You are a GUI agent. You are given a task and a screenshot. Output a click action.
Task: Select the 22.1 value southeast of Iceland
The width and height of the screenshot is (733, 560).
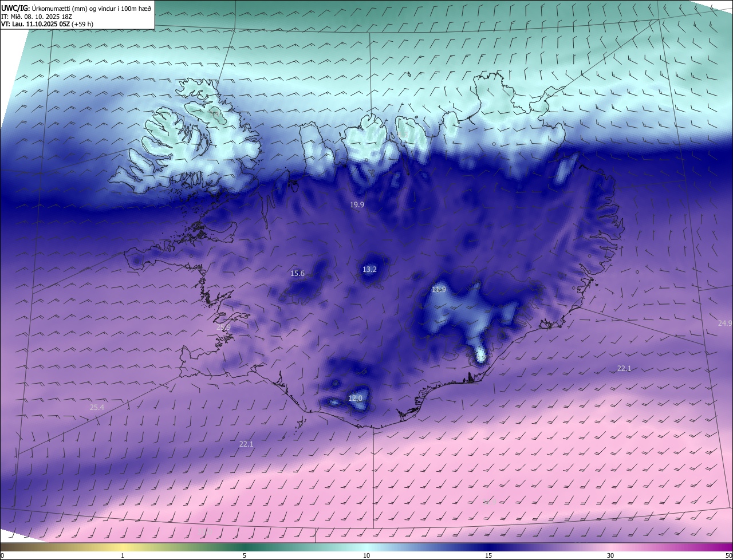coord(624,368)
